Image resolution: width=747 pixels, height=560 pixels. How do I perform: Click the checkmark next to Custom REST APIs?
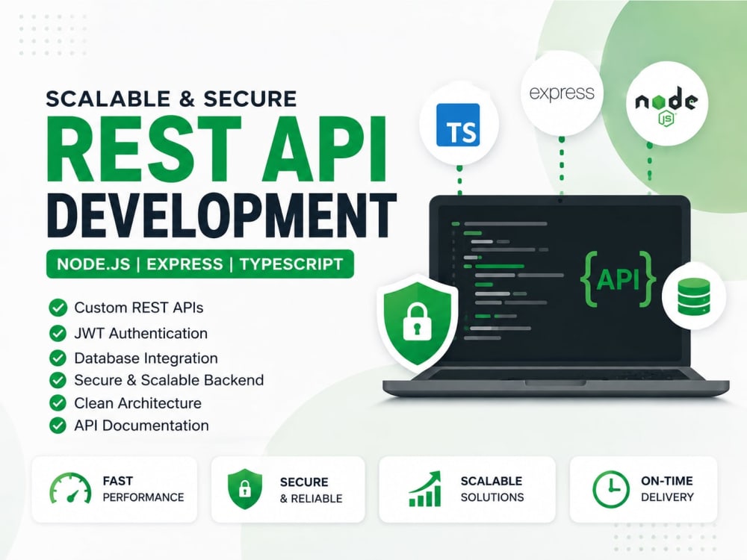point(58,308)
